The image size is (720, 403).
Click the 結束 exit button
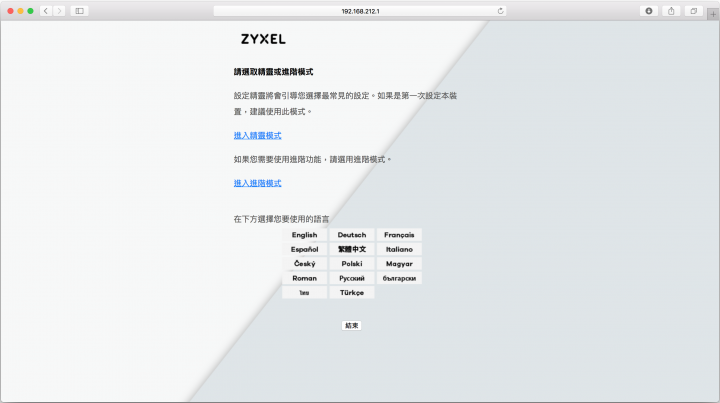(351, 325)
